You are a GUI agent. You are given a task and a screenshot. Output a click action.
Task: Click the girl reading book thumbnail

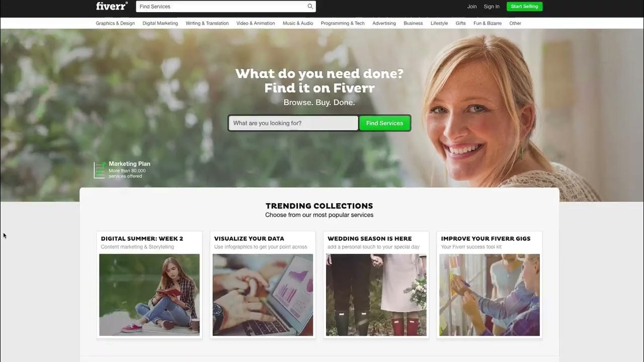coord(149,295)
